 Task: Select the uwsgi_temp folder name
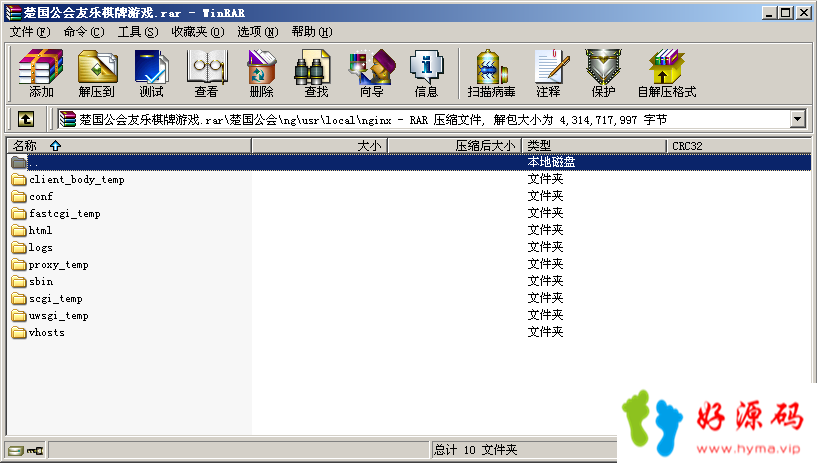point(58,316)
